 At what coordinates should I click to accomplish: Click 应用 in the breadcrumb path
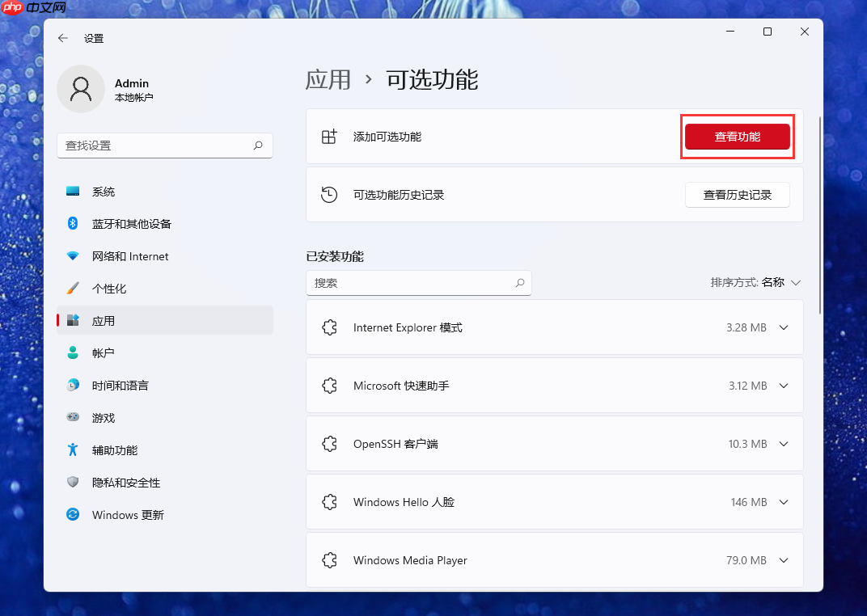point(328,80)
